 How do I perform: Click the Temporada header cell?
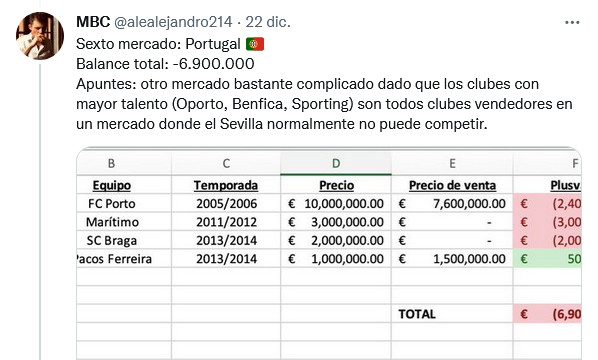click(x=226, y=185)
